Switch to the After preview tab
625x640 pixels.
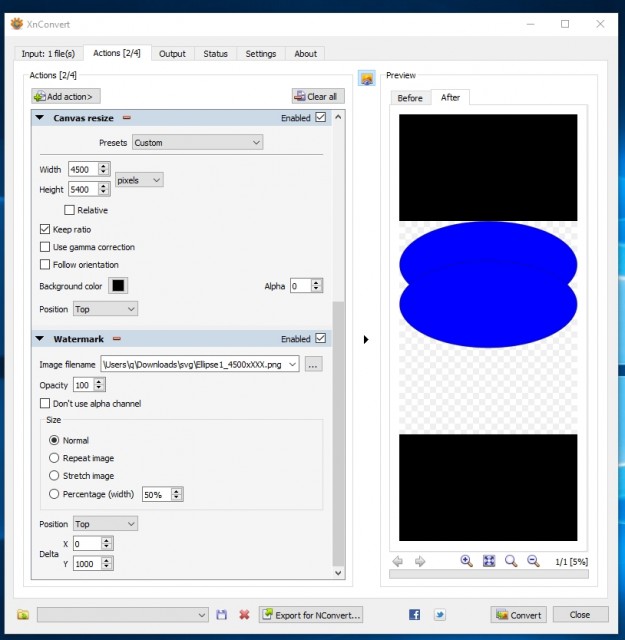point(450,97)
